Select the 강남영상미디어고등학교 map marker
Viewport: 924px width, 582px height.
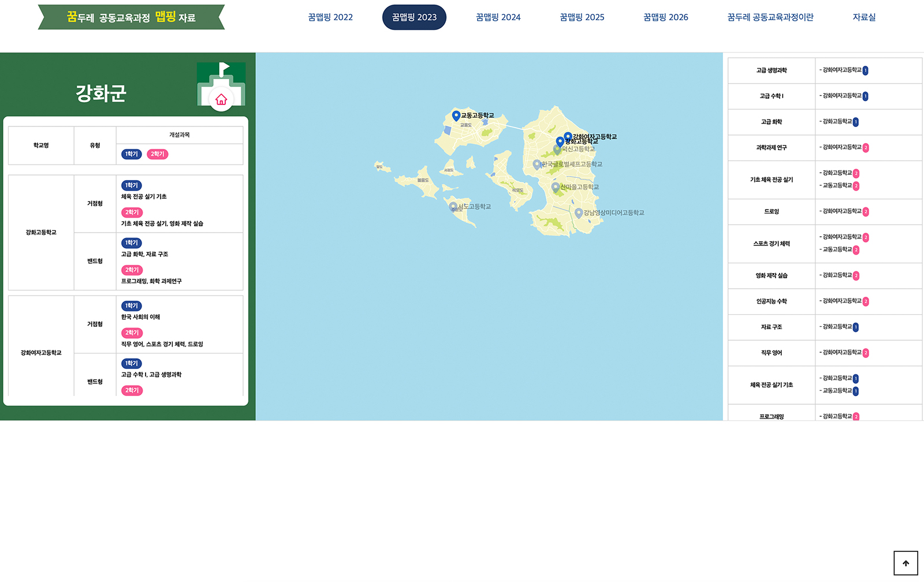click(579, 213)
